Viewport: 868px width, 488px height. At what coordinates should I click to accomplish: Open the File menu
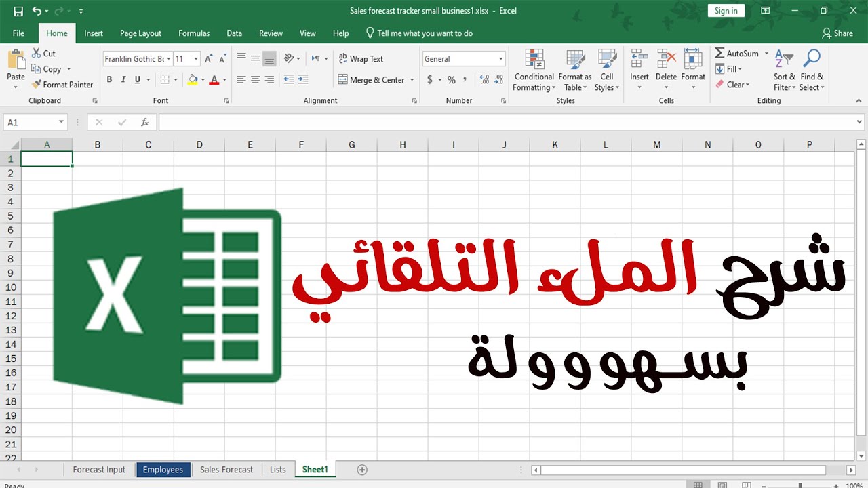pos(18,33)
